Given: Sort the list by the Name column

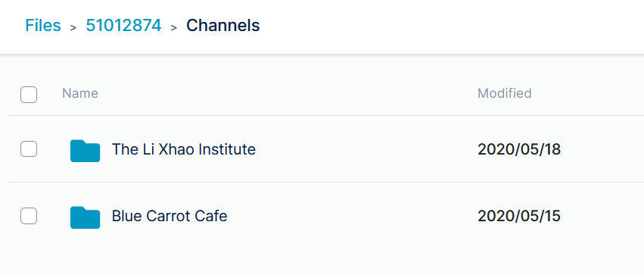Looking at the screenshot, I should [x=80, y=93].
